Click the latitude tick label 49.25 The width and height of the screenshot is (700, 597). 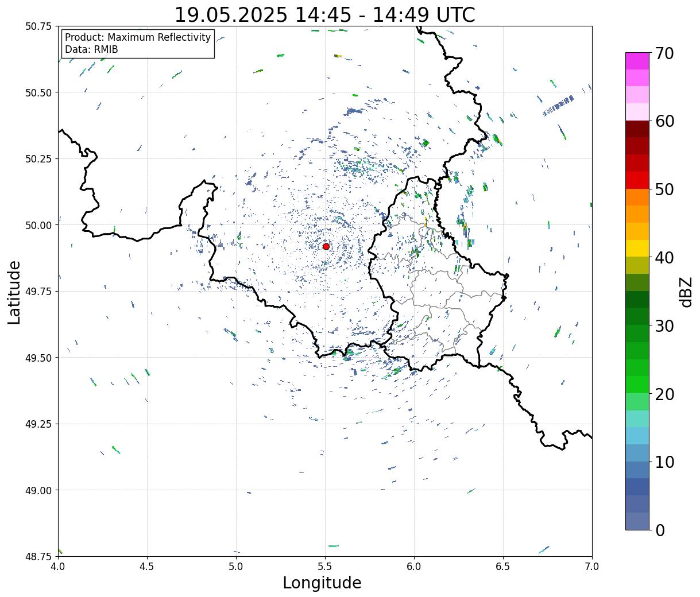(38, 424)
